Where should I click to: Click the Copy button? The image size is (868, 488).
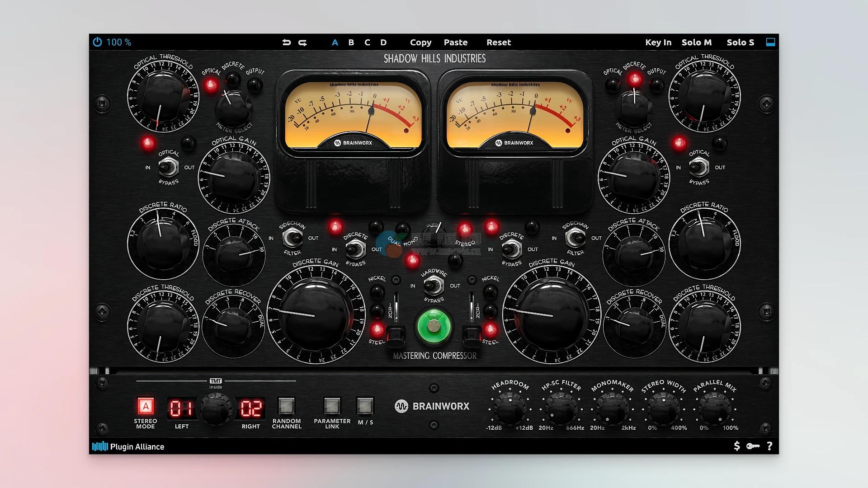(x=420, y=42)
